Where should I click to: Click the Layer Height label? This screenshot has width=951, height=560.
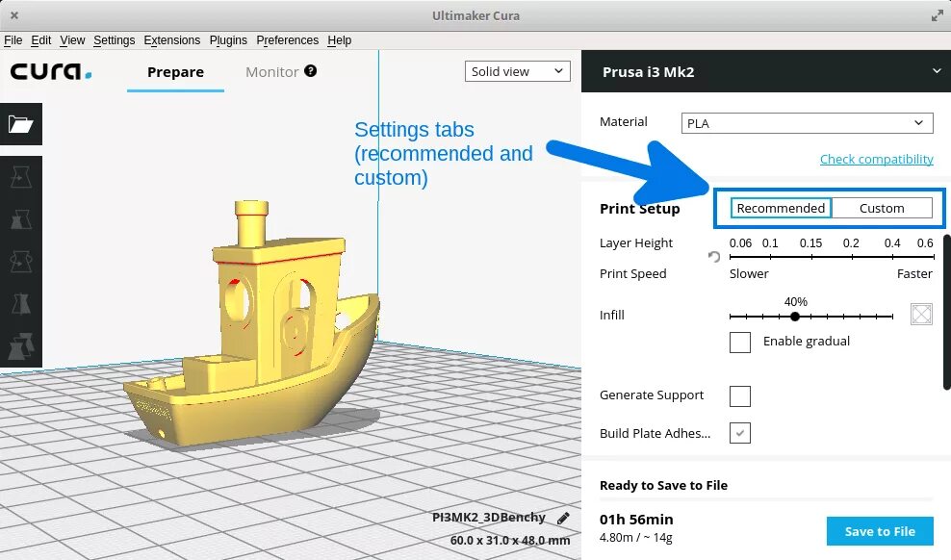[x=635, y=243]
